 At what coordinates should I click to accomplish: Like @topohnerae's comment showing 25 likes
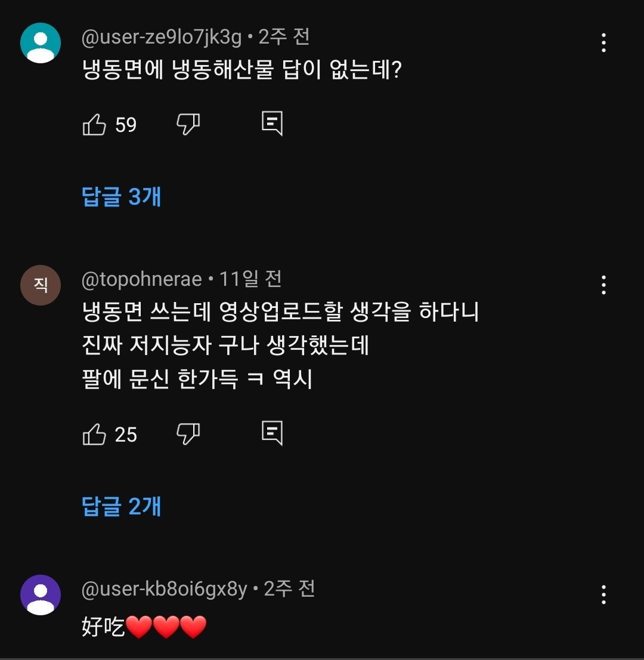95,435
